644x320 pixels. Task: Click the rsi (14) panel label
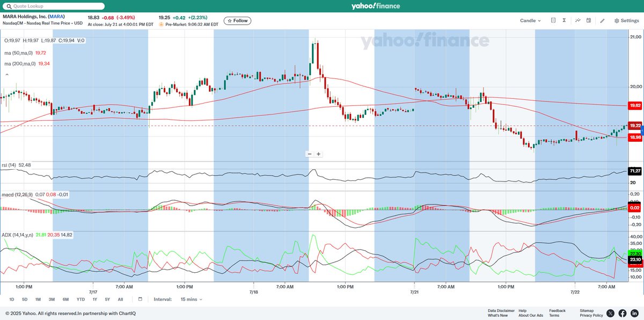pos(10,165)
